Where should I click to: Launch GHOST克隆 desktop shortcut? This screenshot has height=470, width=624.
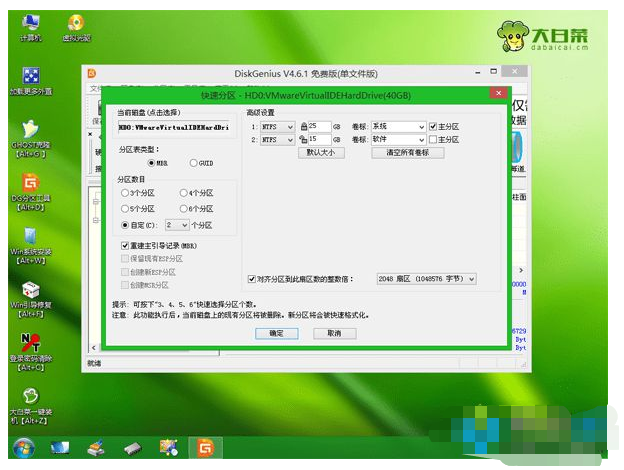click(x=30, y=134)
